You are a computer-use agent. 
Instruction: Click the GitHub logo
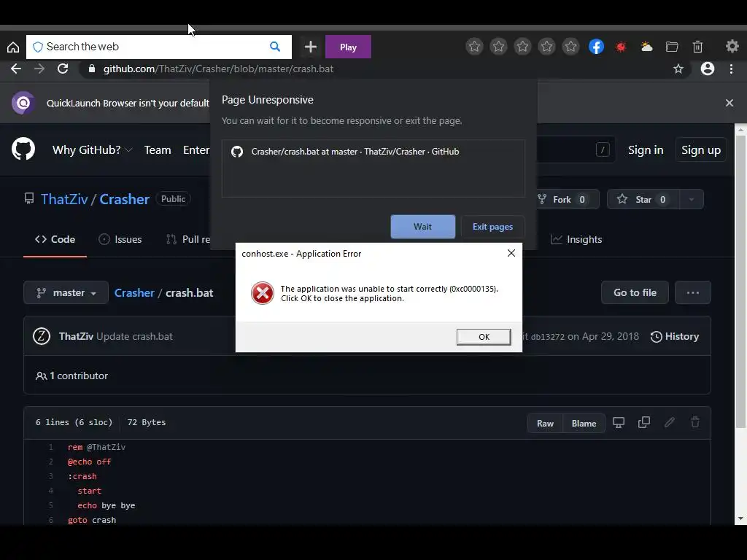tap(23, 149)
